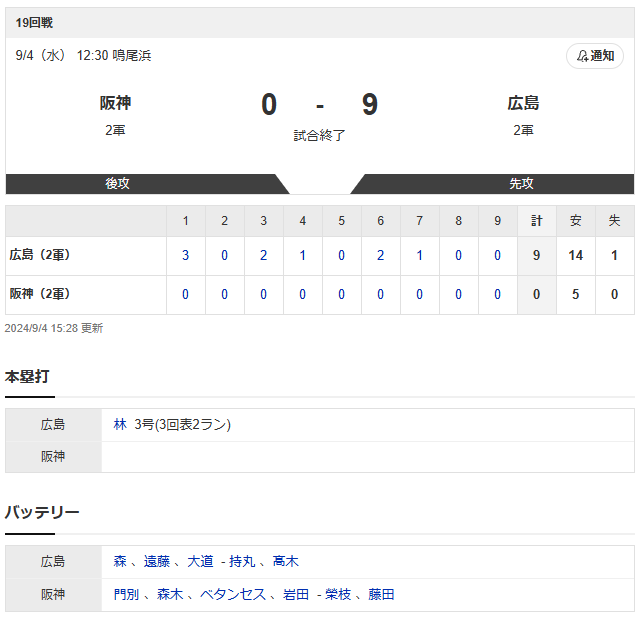Open catcher 髙木 player link
Screen dimensions: 640x623
click(286, 561)
